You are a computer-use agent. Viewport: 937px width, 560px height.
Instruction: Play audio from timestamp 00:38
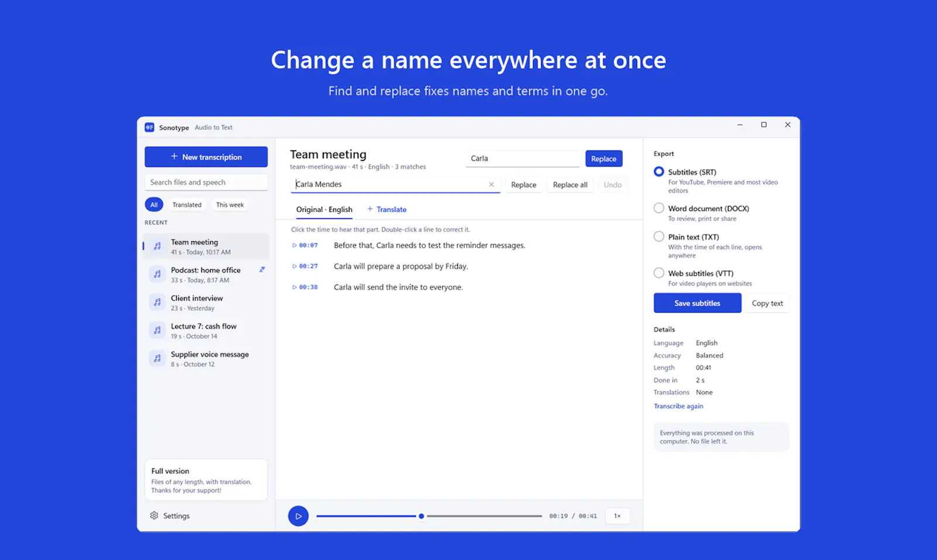tap(305, 287)
